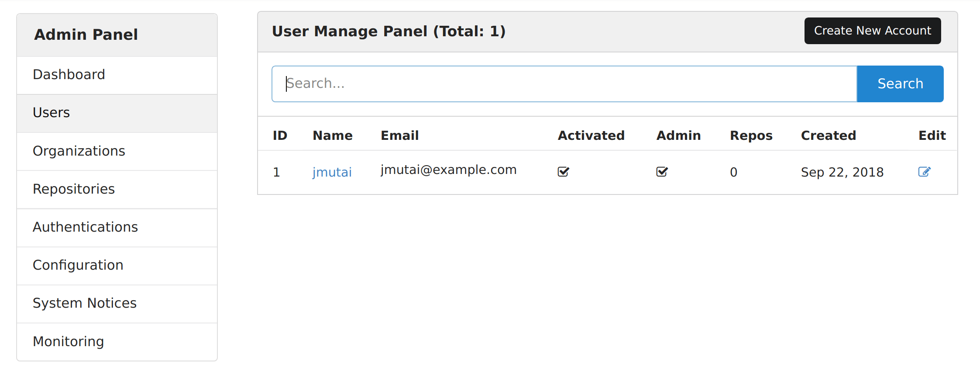This screenshot has height=368, width=980.
Task: Click the User Manage Panel title
Action: tap(389, 31)
